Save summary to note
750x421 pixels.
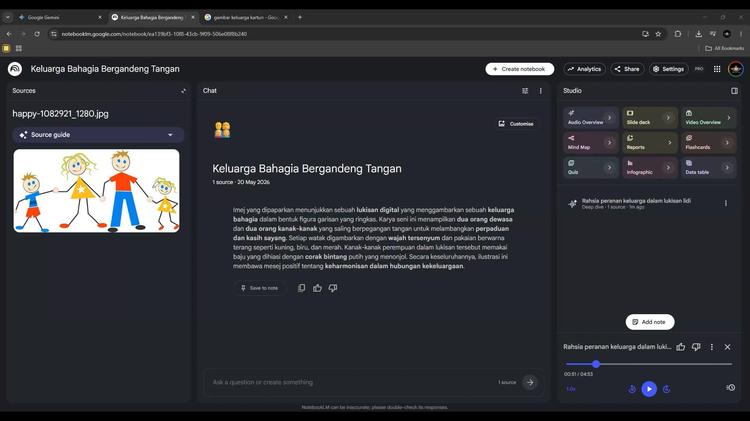click(x=259, y=288)
